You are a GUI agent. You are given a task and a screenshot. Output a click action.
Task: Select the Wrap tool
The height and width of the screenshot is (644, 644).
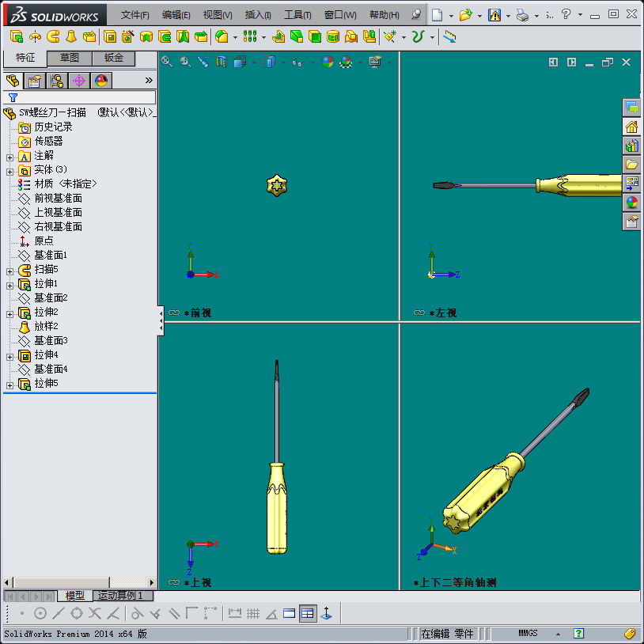tap(333, 37)
